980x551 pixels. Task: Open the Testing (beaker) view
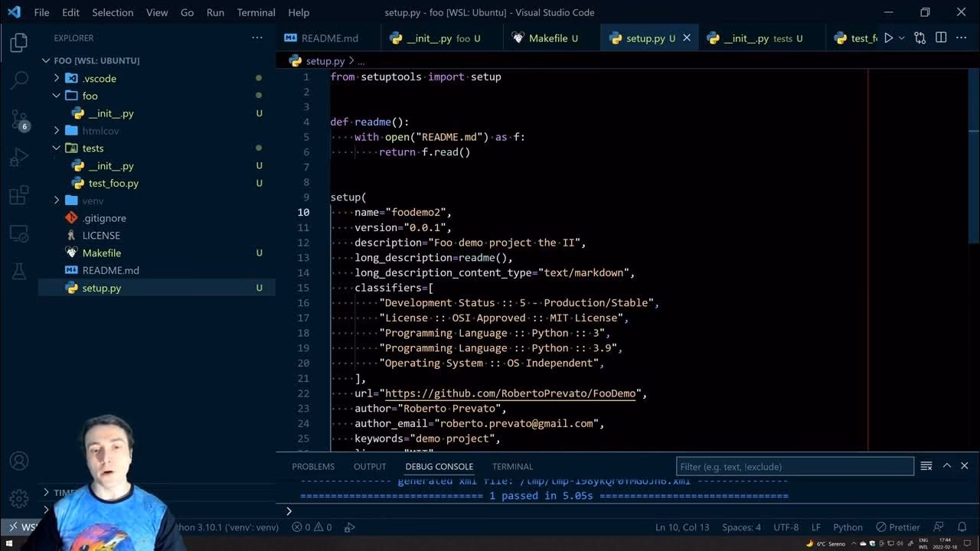tap(18, 270)
